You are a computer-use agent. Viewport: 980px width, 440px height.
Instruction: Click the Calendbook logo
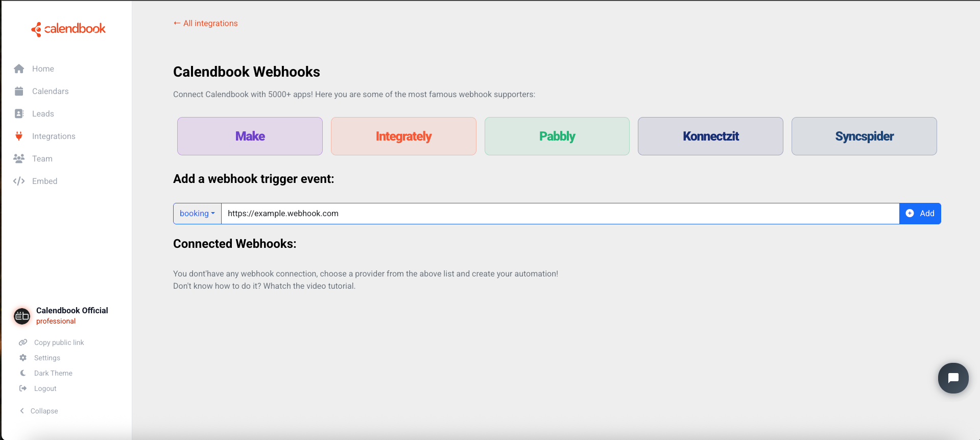[68, 29]
